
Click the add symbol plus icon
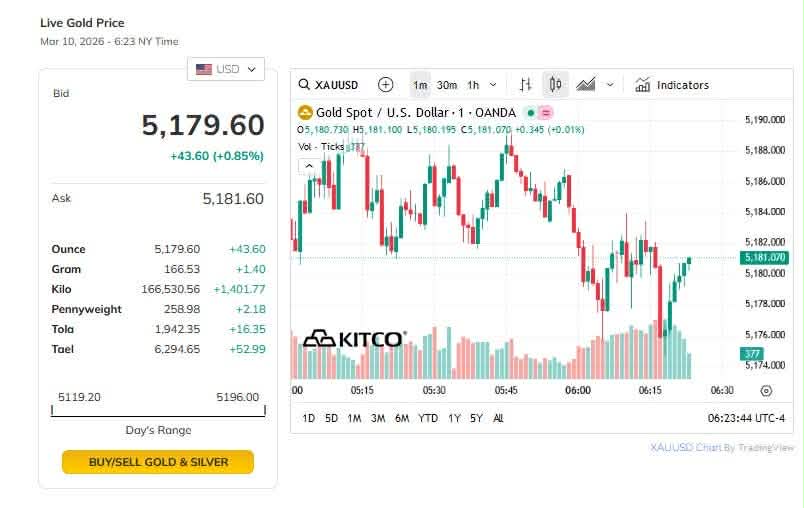click(x=386, y=85)
